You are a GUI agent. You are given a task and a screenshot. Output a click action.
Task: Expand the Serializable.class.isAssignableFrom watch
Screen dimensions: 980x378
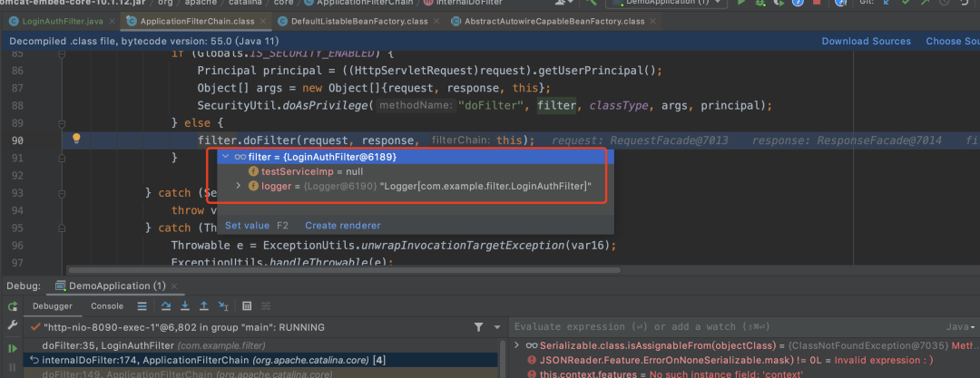(x=516, y=344)
